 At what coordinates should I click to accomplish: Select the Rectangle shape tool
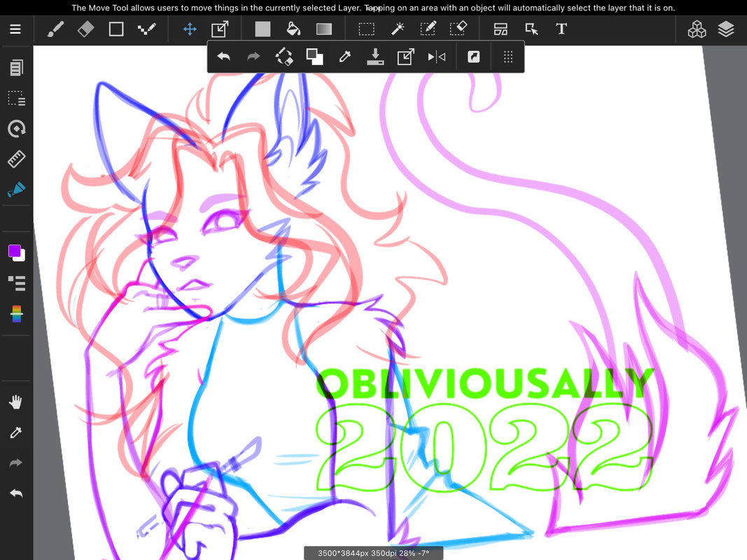click(x=116, y=29)
